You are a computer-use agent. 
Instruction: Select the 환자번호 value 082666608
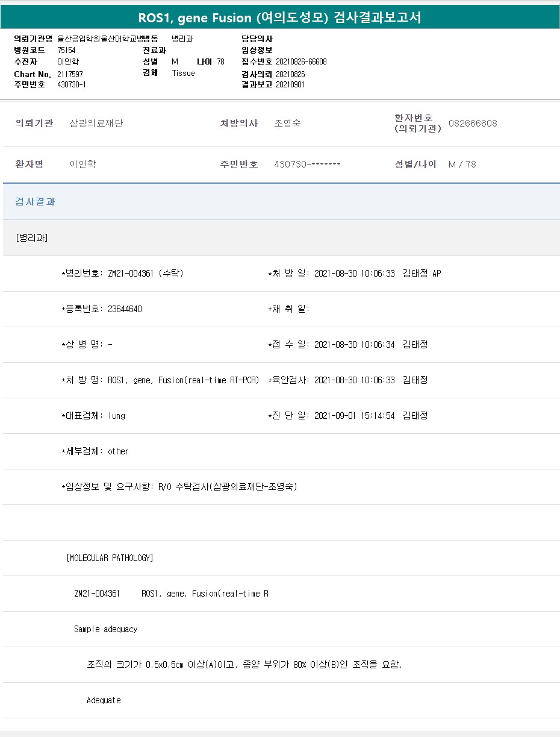coord(473,124)
